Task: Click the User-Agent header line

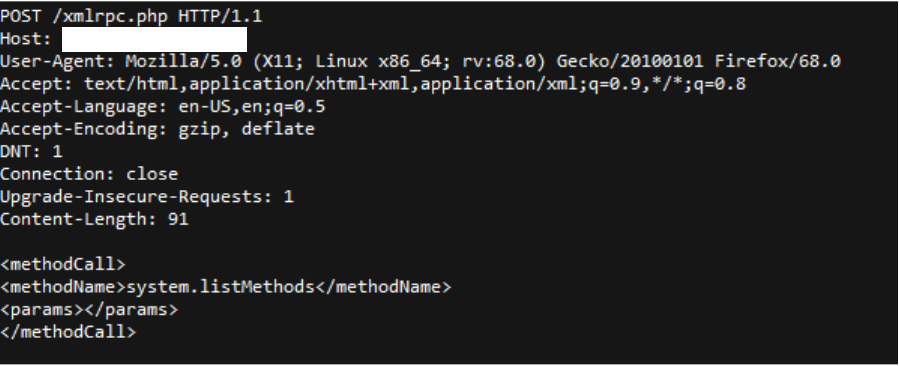Action: pyautogui.click(x=420, y=61)
